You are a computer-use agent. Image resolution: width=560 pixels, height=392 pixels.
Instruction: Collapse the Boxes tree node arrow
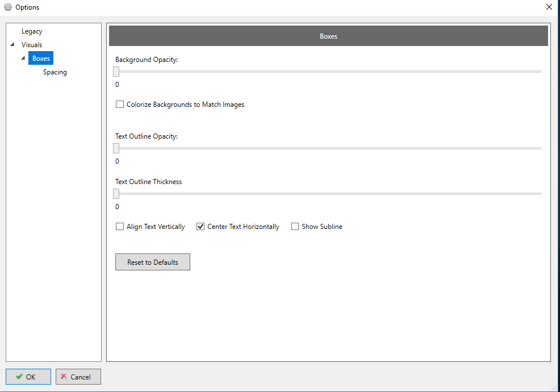click(23, 59)
